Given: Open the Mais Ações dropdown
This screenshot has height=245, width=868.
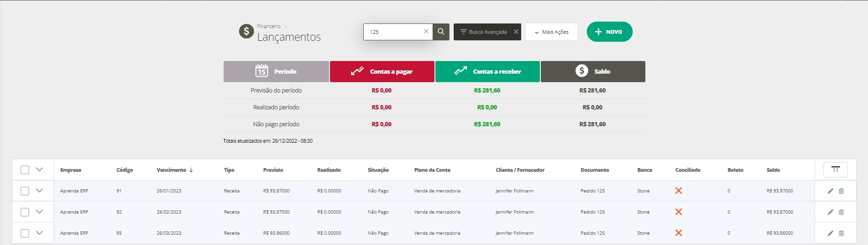Looking at the screenshot, I should 552,32.
